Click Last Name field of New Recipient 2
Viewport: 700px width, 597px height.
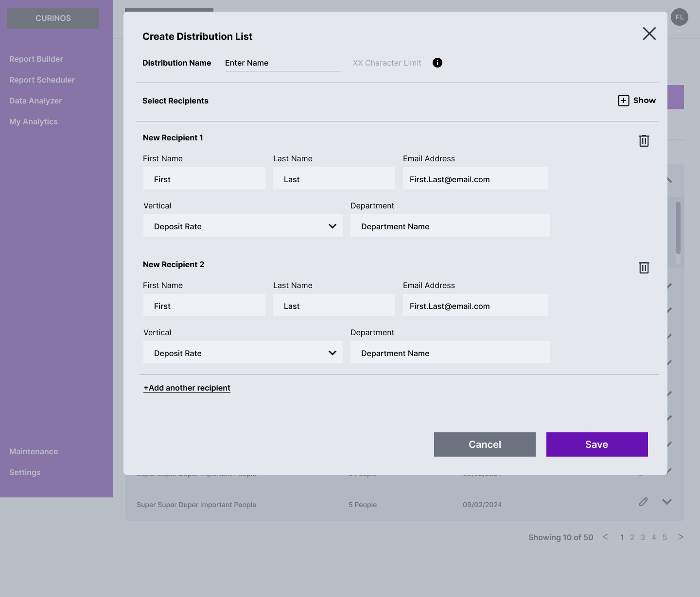[334, 305]
